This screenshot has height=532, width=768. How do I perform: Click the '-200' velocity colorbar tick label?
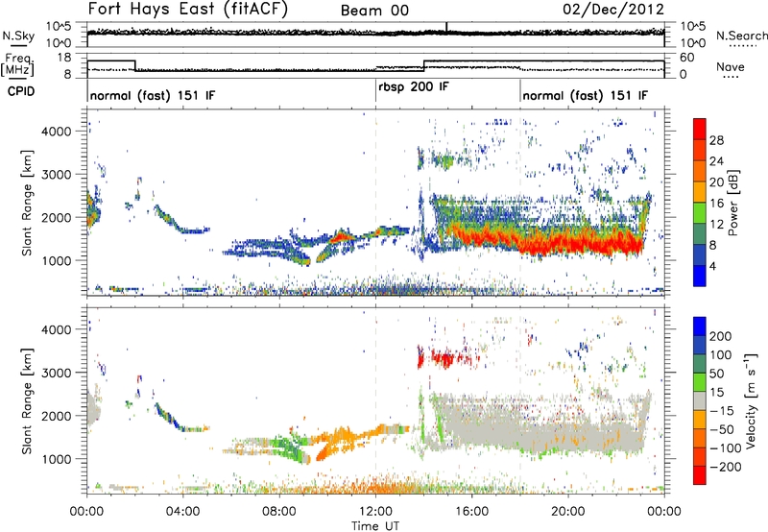click(726, 467)
